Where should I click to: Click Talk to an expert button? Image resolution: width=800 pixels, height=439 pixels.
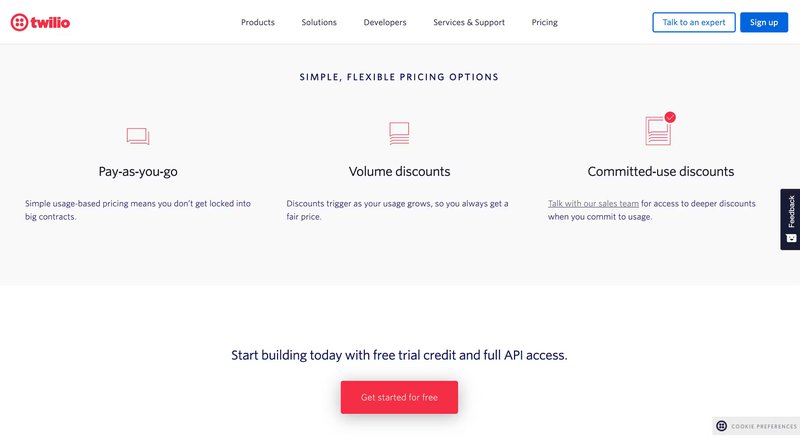tap(694, 22)
